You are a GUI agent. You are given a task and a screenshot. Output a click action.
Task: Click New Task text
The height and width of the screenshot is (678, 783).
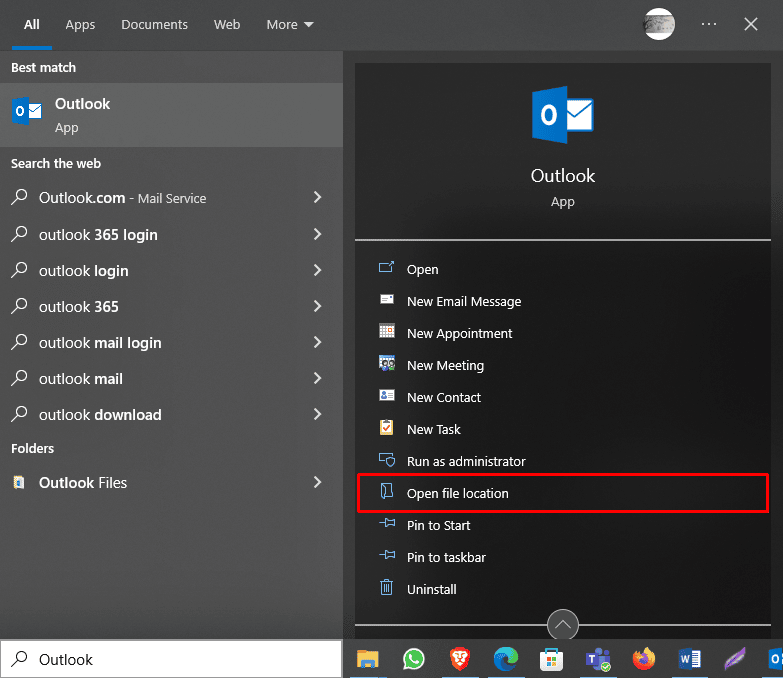click(433, 429)
